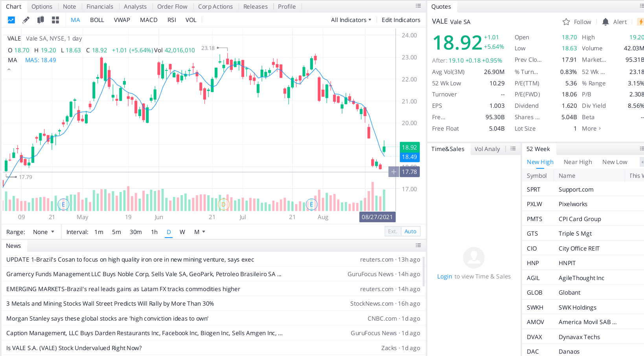Select the line chart type icon

11,20
